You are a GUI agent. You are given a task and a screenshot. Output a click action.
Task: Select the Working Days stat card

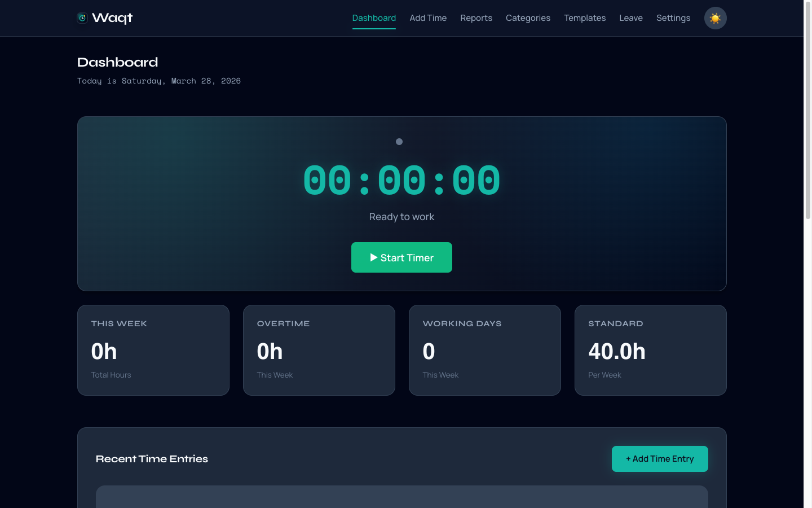point(485,350)
